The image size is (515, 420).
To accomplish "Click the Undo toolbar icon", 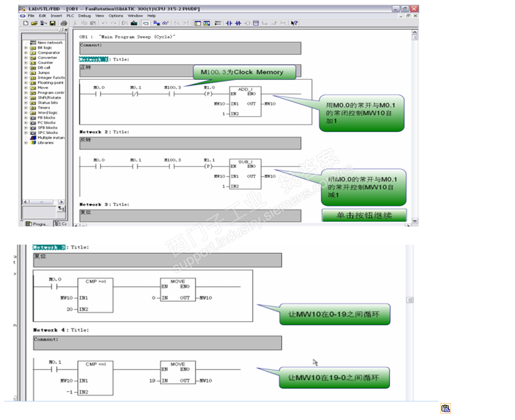I will coord(105,23).
